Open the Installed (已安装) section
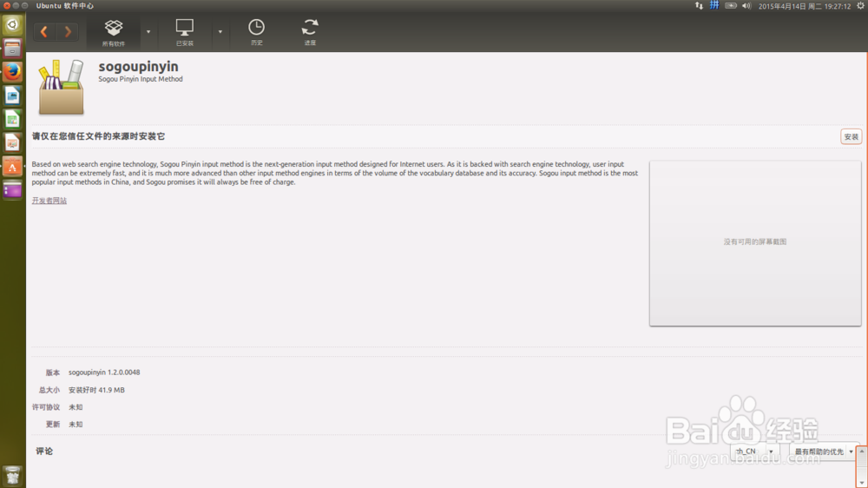The height and width of the screenshot is (488, 868). (184, 33)
